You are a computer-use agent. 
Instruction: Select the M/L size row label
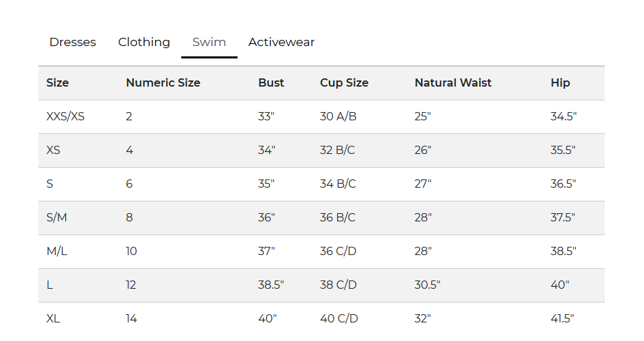56,251
